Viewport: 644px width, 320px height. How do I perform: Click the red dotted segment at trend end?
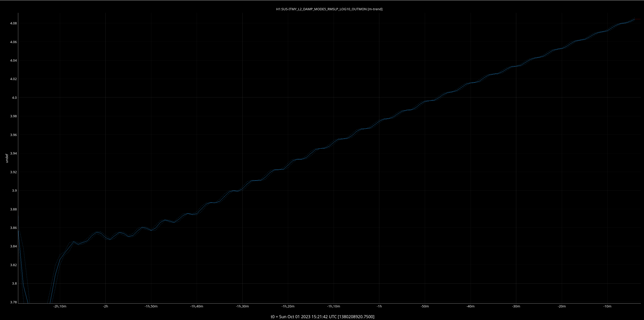click(638, 19)
